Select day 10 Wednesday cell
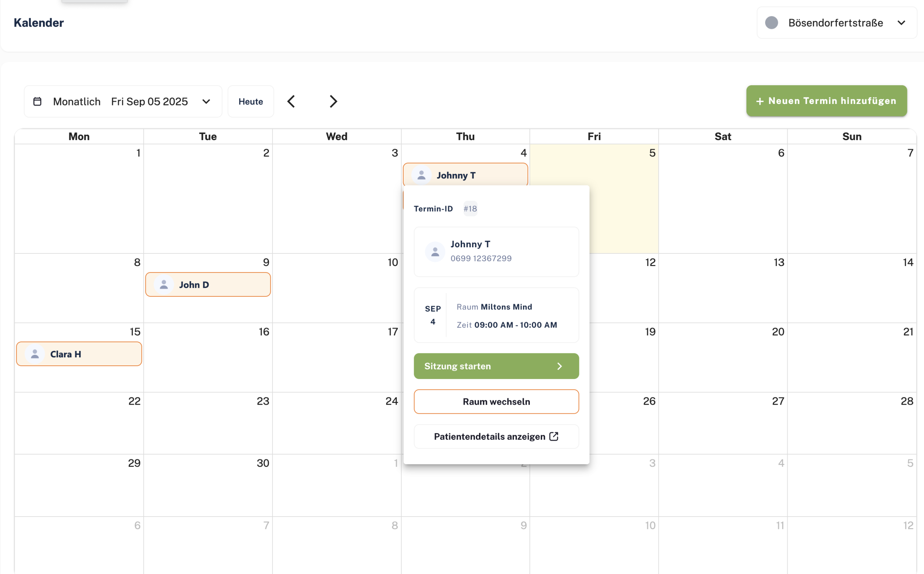Image resolution: width=924 pixels, height=574 pixels. click(x=337, y=288)
